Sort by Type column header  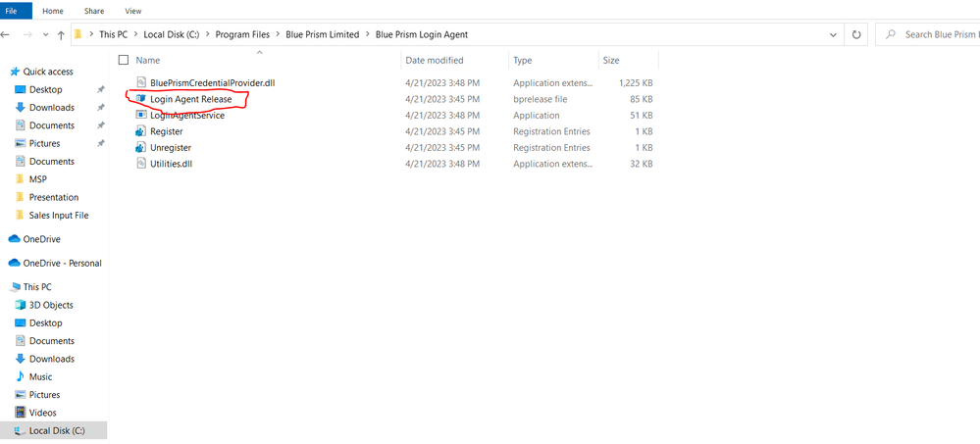click(x=523, y=61)
